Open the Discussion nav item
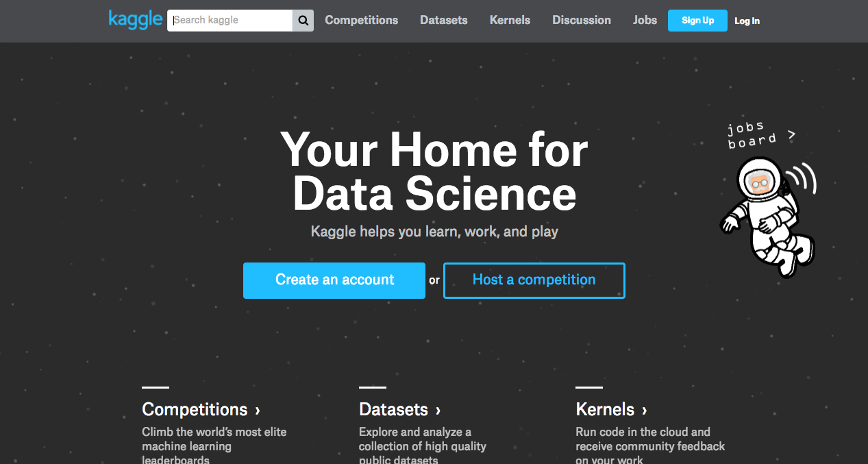The image size is (868, 464). click(x=581, y=21)
